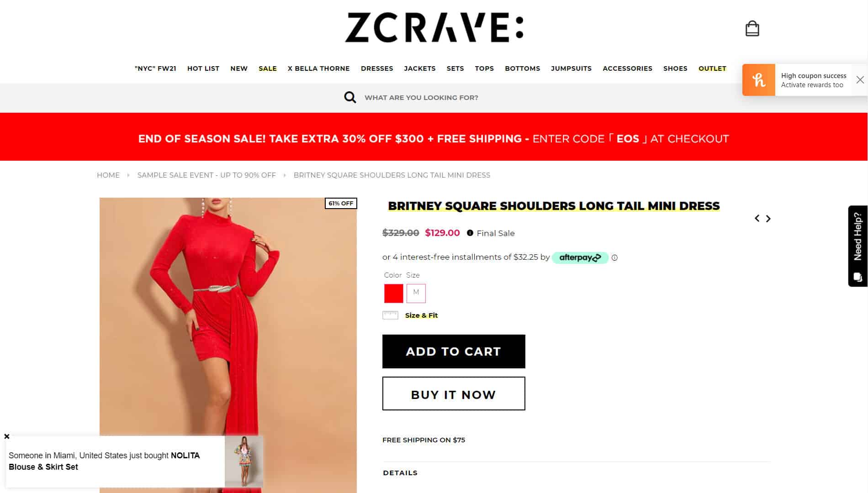Click the Add to Cart button
This screenshot has width=868, height=493.
[x=454, y=351]
